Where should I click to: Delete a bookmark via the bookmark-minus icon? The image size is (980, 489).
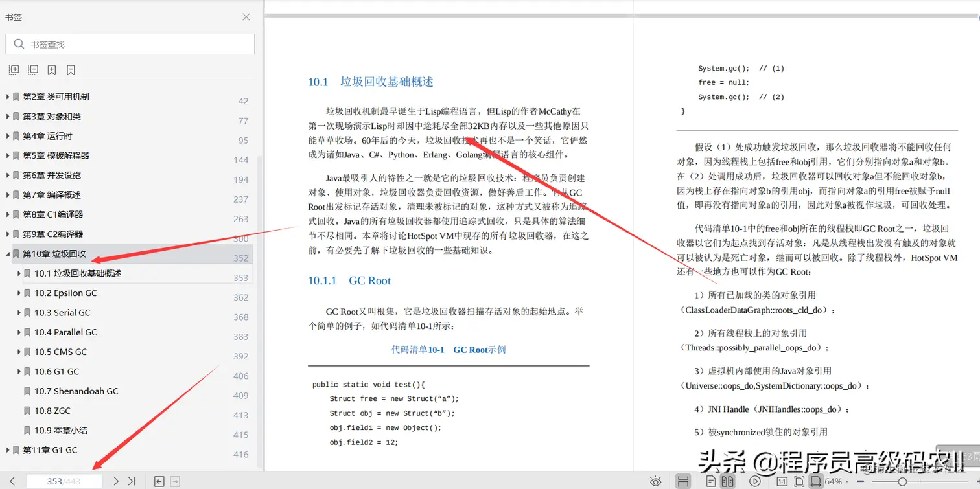[71, 70]
